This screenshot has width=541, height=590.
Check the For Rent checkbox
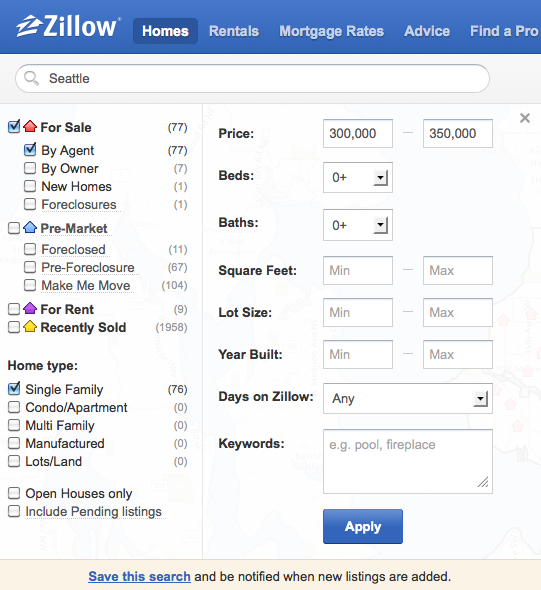[x=14, y=309]
